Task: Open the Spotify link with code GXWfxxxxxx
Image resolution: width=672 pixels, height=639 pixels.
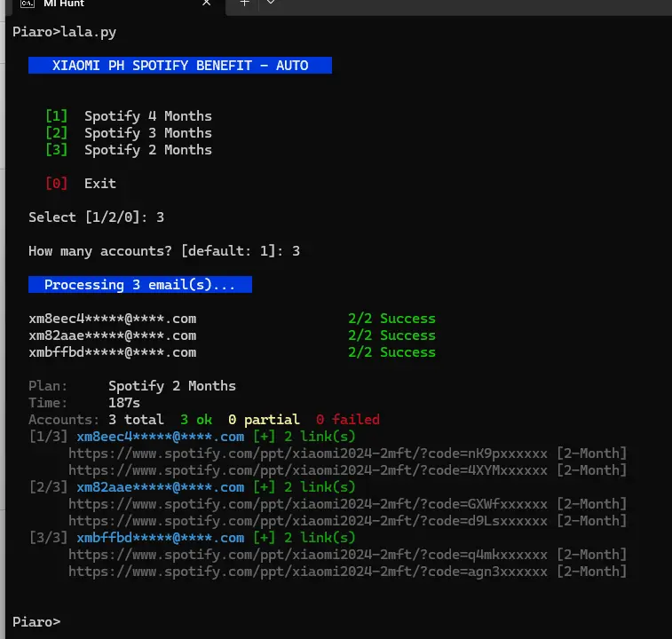Action: coord(308,504)
